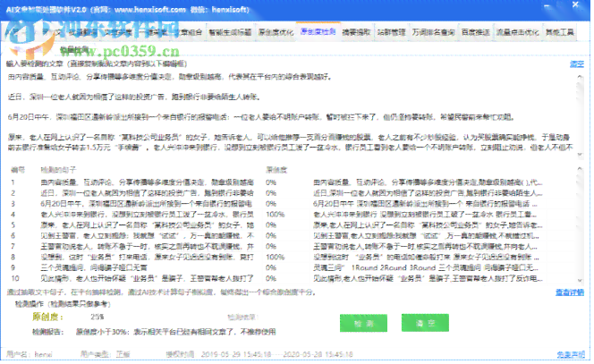Click the matched text containing 1Round 2Round 3Round
The image size is (594, 364).
[426, 267]
